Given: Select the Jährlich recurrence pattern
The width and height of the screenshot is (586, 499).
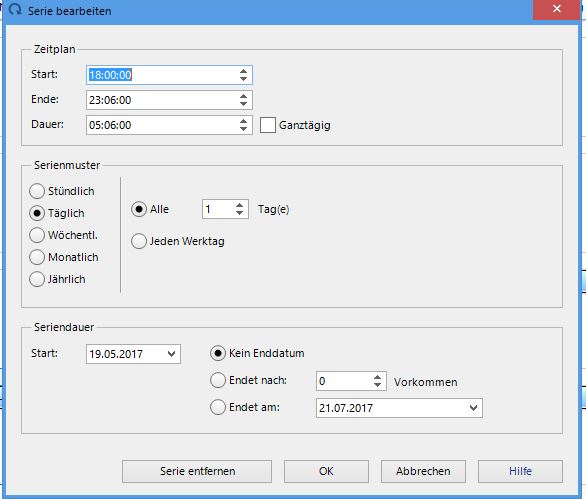Looking at the screenshot, I should pos(37,279).
